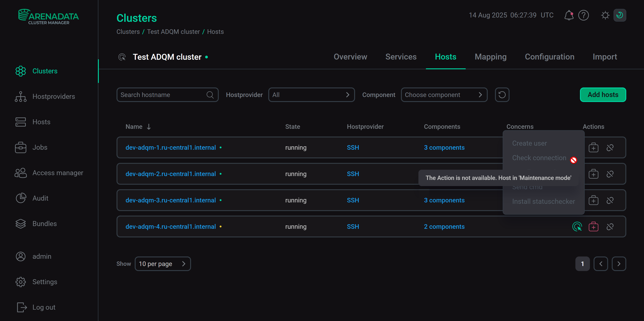Open actions icon for dev-adqm-4 host
Viewport: 644px width, 321px height.
tap(577, 227)
